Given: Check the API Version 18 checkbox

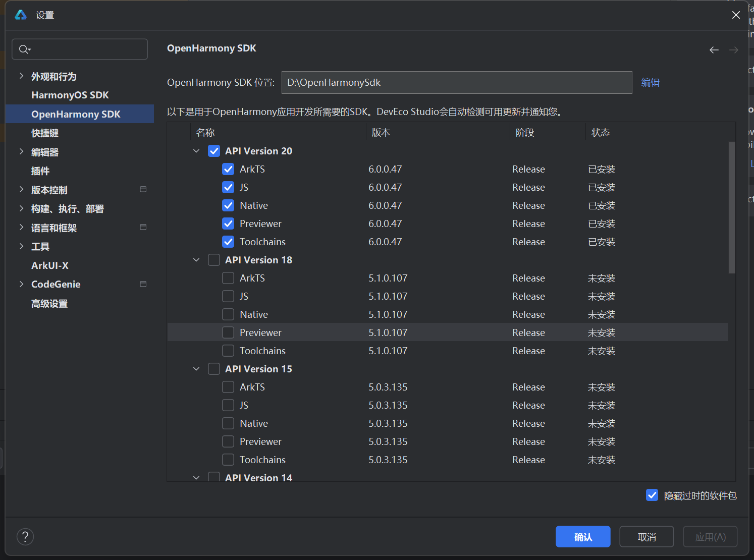Looking at the screenshot, I should tap(214, 260).
